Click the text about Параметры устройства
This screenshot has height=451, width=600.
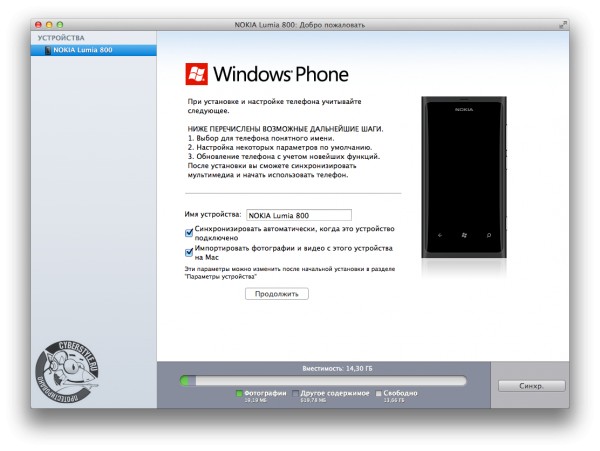point(290,273)
